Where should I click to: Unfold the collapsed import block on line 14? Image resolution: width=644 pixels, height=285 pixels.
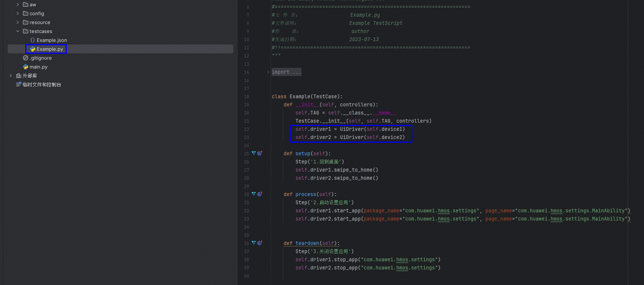[x=268, y=72]
